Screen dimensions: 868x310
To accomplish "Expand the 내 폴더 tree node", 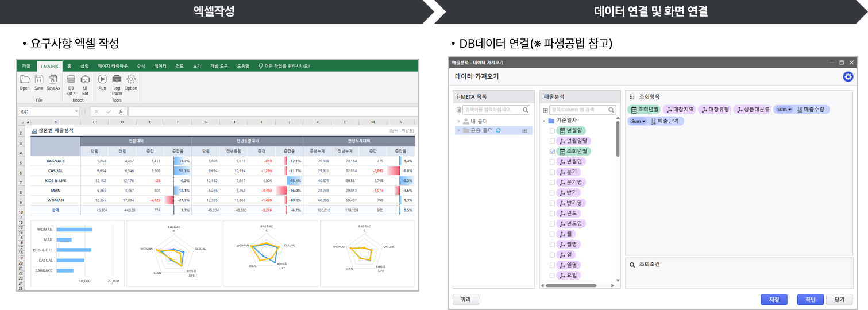I will [458, 122].
